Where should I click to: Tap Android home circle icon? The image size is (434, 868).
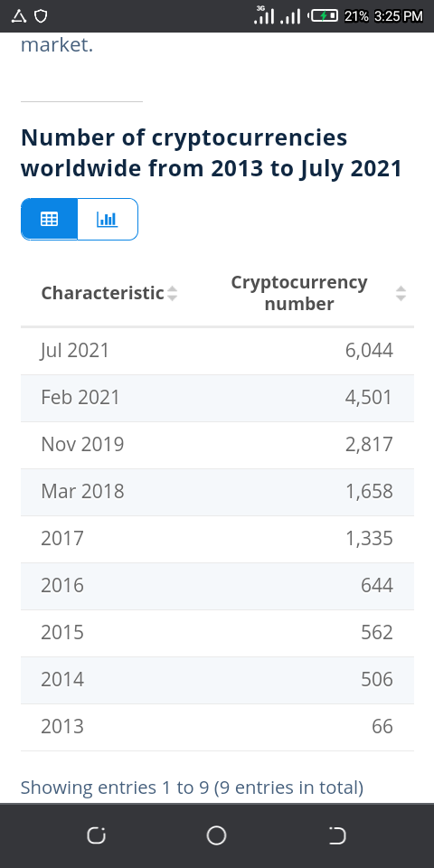coord(216,835)
